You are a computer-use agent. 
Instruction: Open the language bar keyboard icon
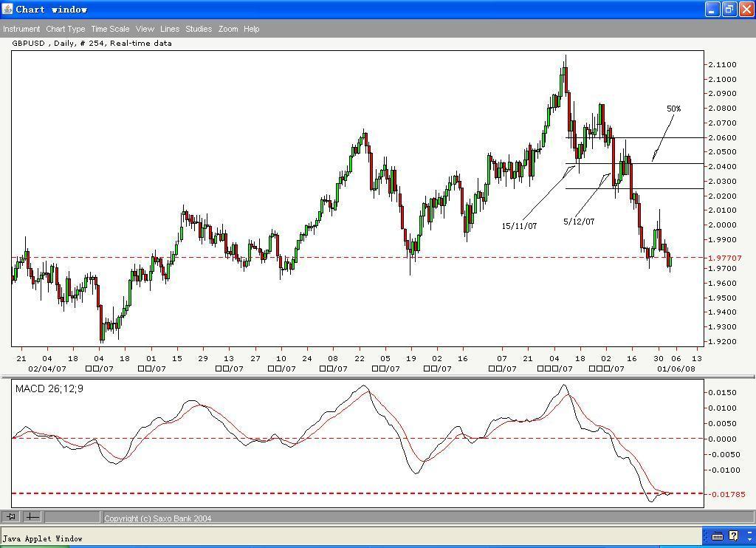pos(717,536)
